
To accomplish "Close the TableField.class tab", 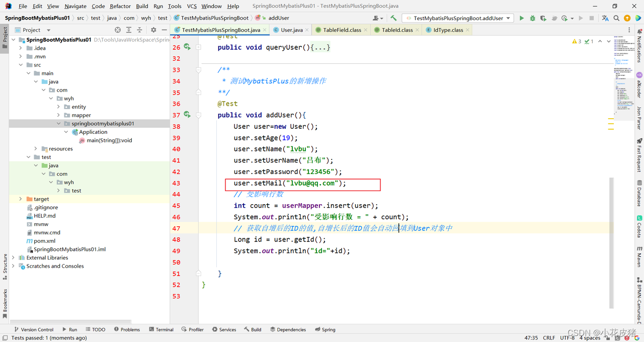I will pyautogui.click(x=366, y=30).
